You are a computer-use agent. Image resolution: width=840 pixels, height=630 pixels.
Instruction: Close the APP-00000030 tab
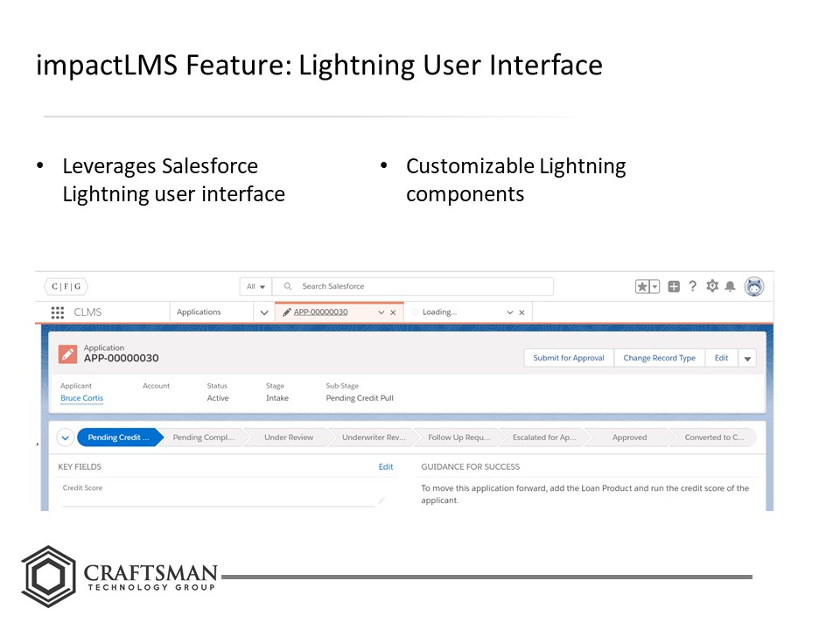pos(393,312)
